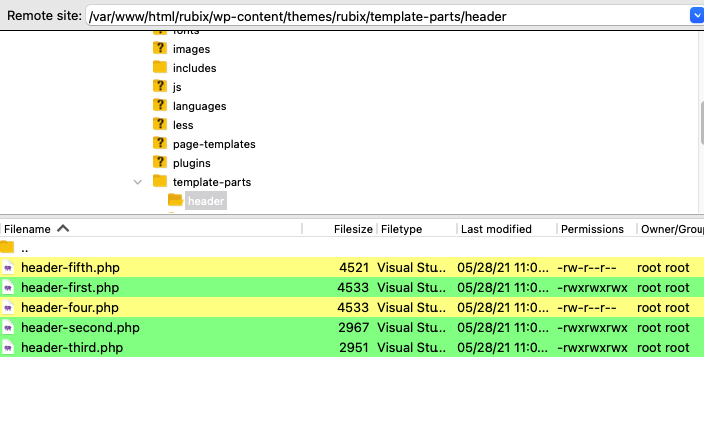
Task: Toggle the Filename sort arrow
Action: (63, 229)
